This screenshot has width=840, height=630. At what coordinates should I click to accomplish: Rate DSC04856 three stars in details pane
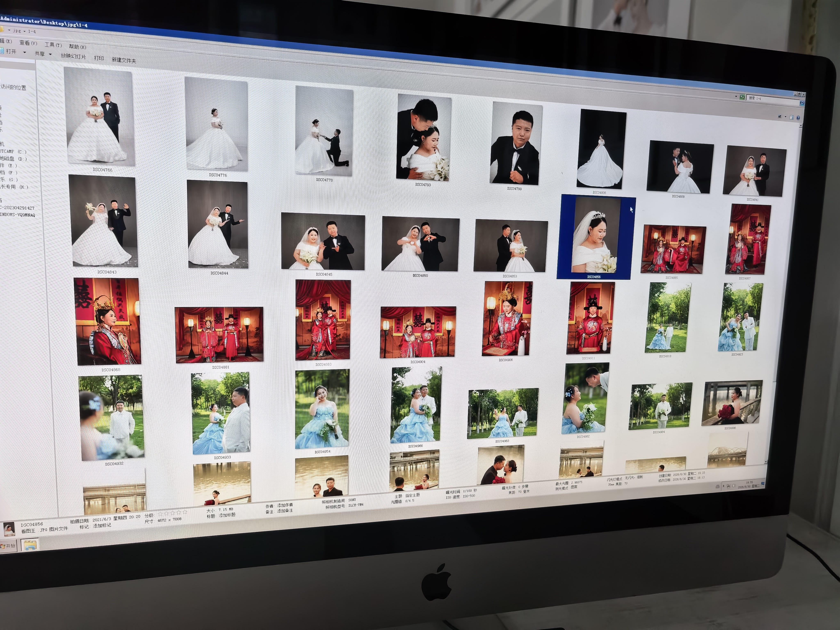(x=172, y=513)
